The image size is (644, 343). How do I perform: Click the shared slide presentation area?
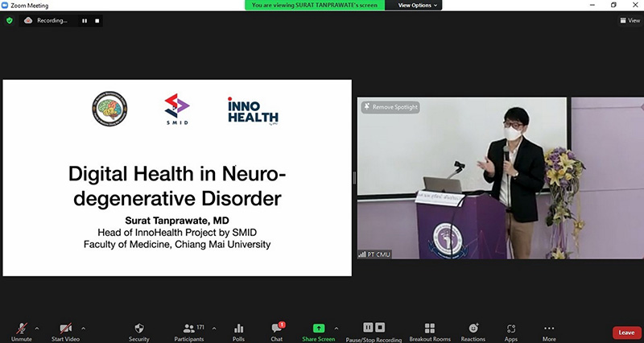(177, 177)
